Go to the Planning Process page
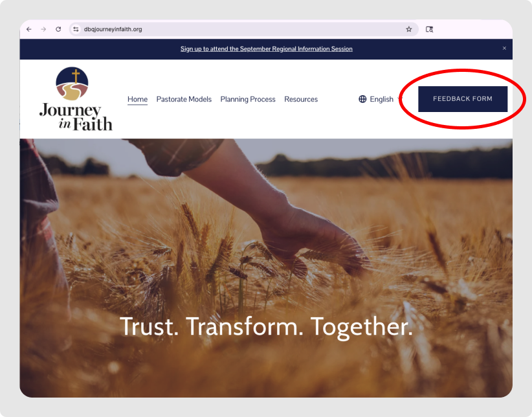Viewport: 532px width, 417px height. (248, 99)
